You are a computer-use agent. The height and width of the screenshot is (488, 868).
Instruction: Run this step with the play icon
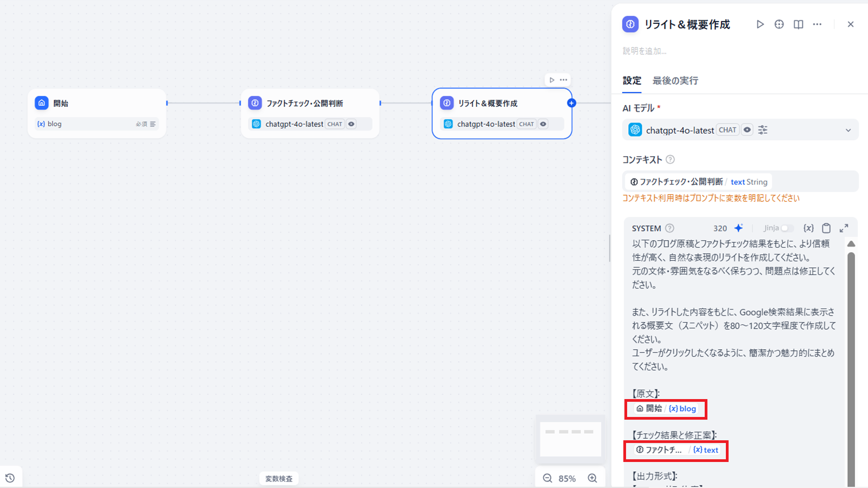760,24
